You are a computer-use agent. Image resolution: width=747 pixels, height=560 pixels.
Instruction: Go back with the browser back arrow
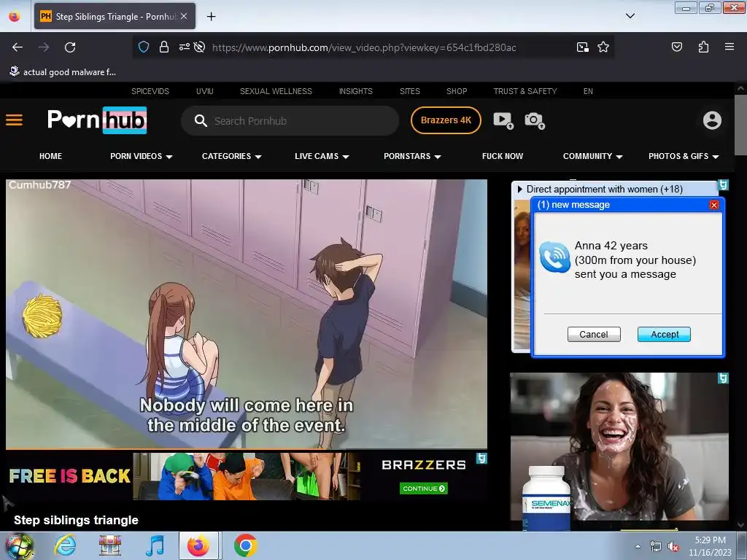[18, 47]
